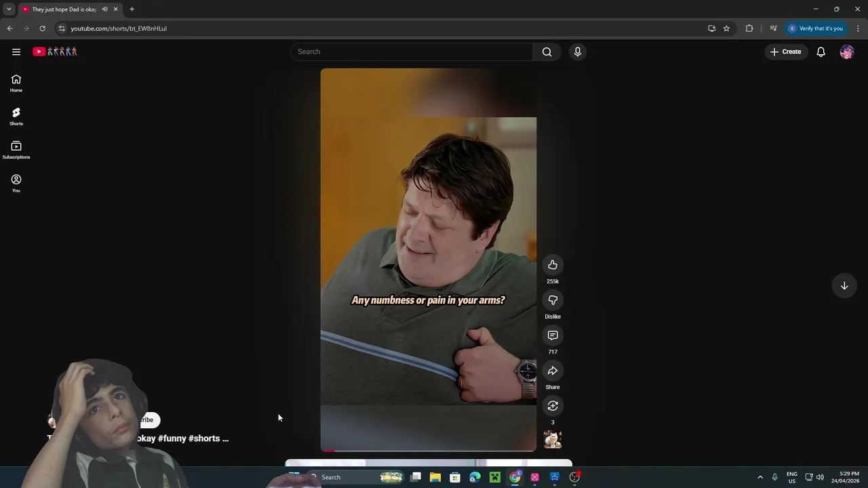This screenshot has width=868, height=488.
Task: Bookmark this page with the star
Action: point(726,28)
